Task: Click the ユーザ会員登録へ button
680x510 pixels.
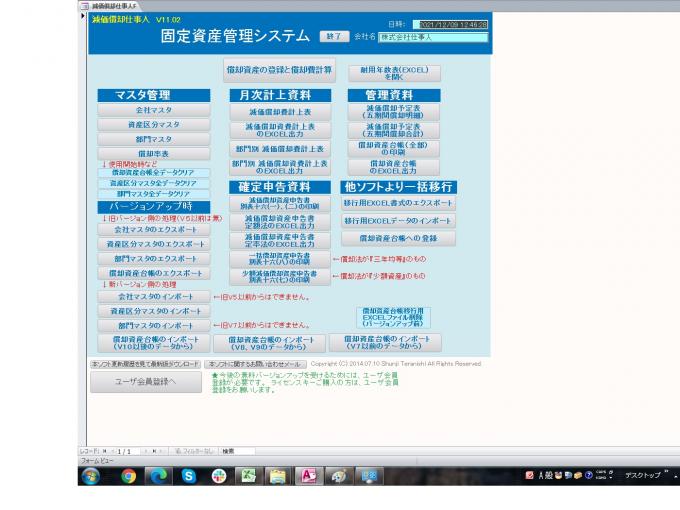Action: click(145, 381)
